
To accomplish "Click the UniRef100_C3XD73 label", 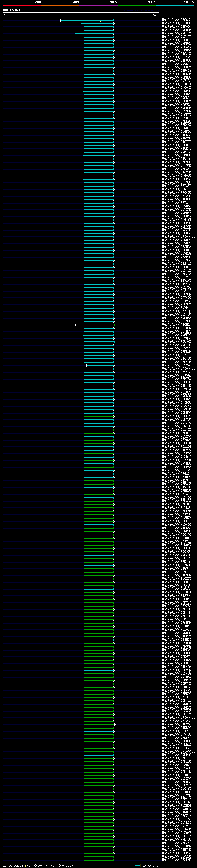I will (x=177, y=765).
